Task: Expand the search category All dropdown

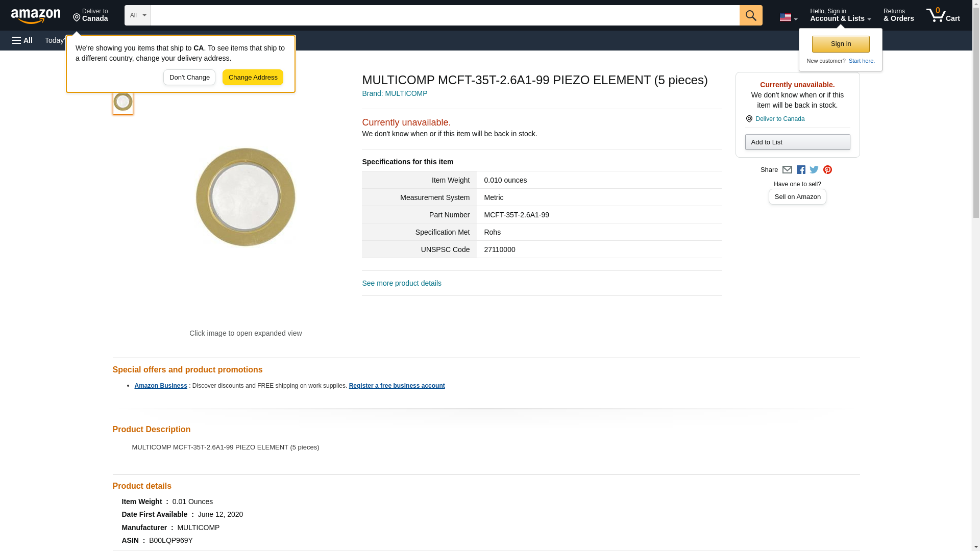Action: coord(137,15)
